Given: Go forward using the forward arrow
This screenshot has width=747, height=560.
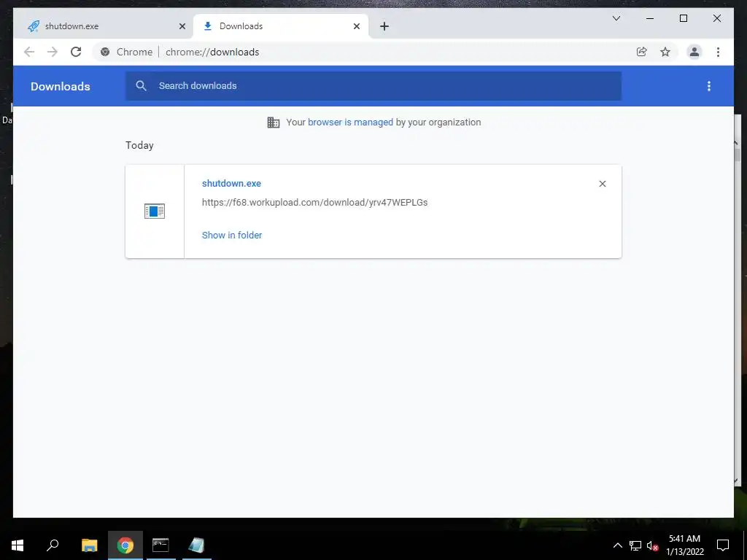Looking at the screenshot, I should pos(53,52).
